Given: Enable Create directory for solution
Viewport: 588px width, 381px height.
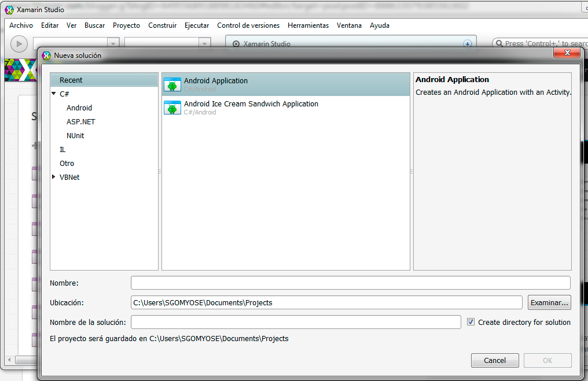Looking at the screenshot, I should (x=471, y=322).
